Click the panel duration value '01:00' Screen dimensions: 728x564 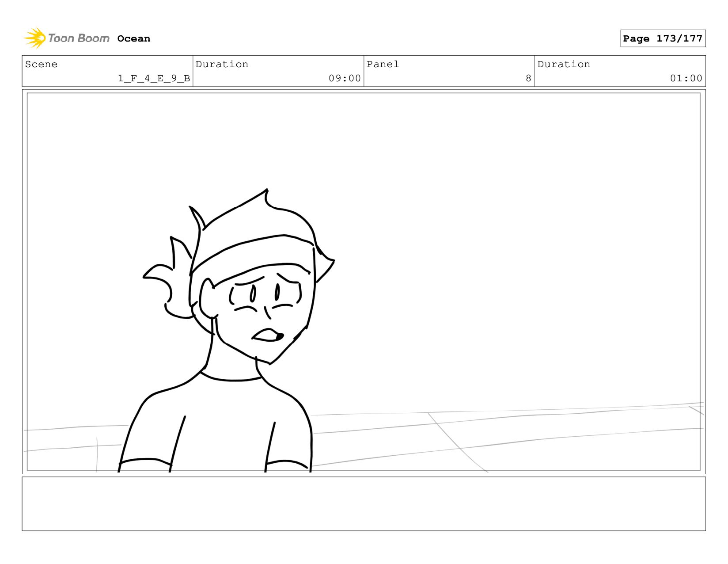pyautogui.click(x=686, y=78)
